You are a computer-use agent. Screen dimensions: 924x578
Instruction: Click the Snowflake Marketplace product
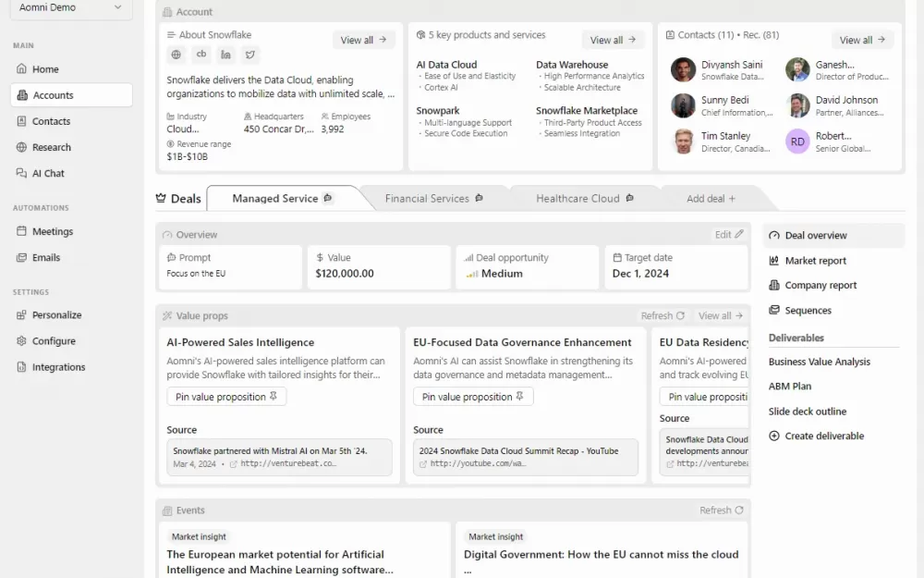point(587,110)
